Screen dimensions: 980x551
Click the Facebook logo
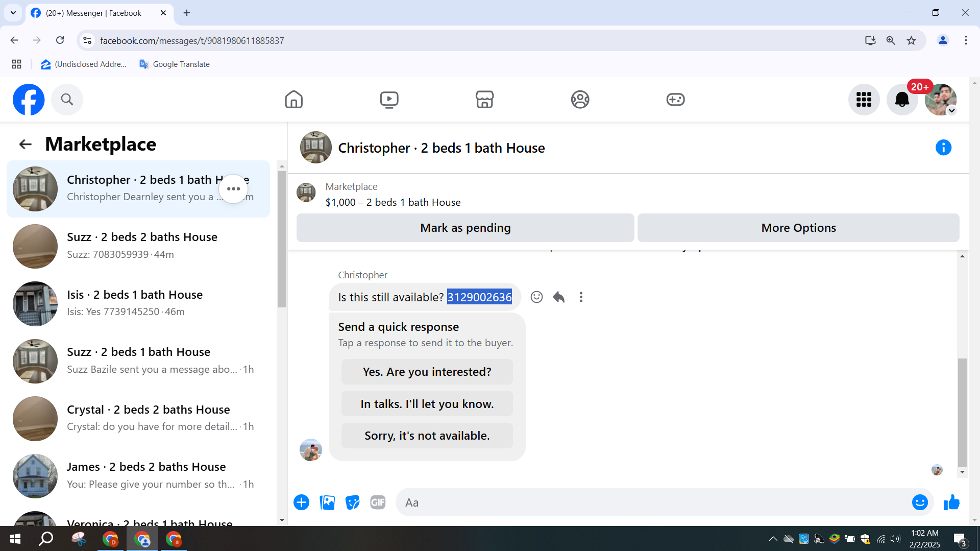29,99
